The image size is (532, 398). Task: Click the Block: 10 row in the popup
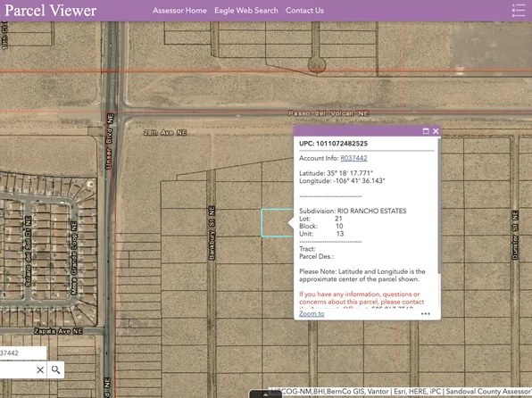pos(321,227)
